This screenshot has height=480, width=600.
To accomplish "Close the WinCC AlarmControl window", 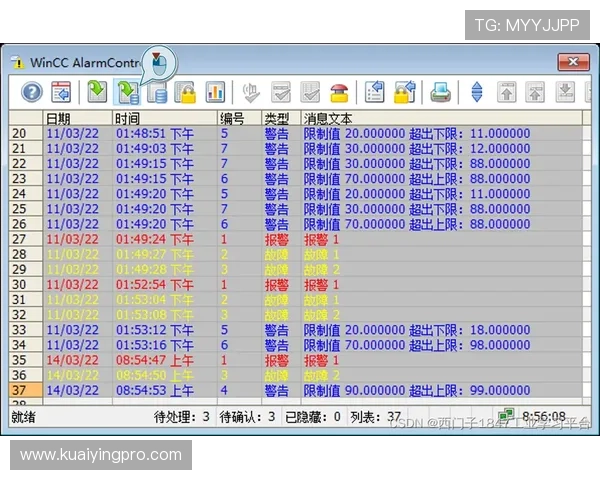I will point(573,62).
